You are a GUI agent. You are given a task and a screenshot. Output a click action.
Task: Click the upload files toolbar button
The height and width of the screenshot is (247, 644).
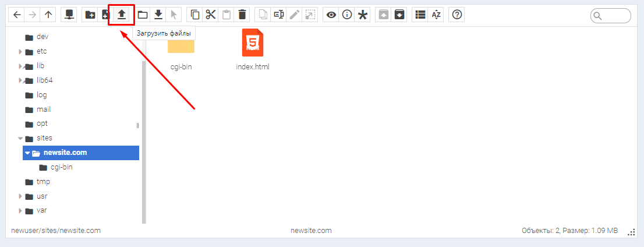click(x=122, y=15)
